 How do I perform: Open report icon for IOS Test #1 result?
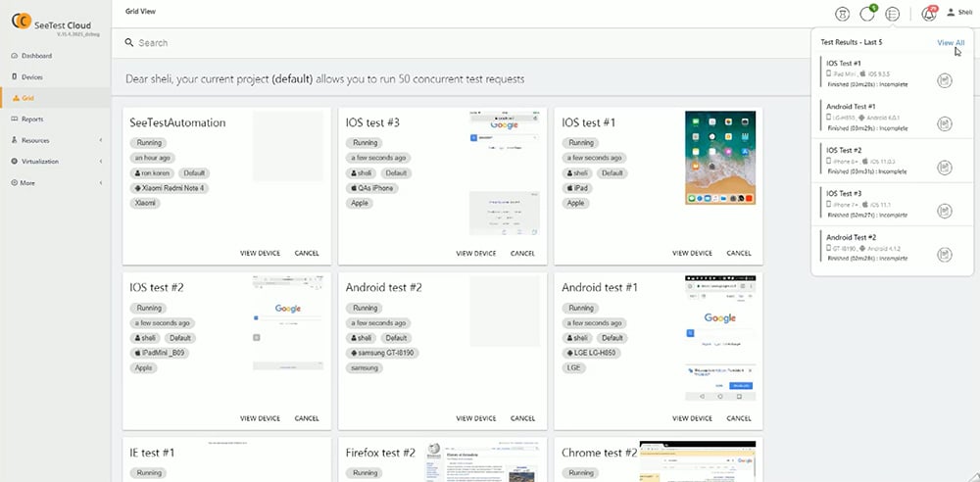click(945, 80)
